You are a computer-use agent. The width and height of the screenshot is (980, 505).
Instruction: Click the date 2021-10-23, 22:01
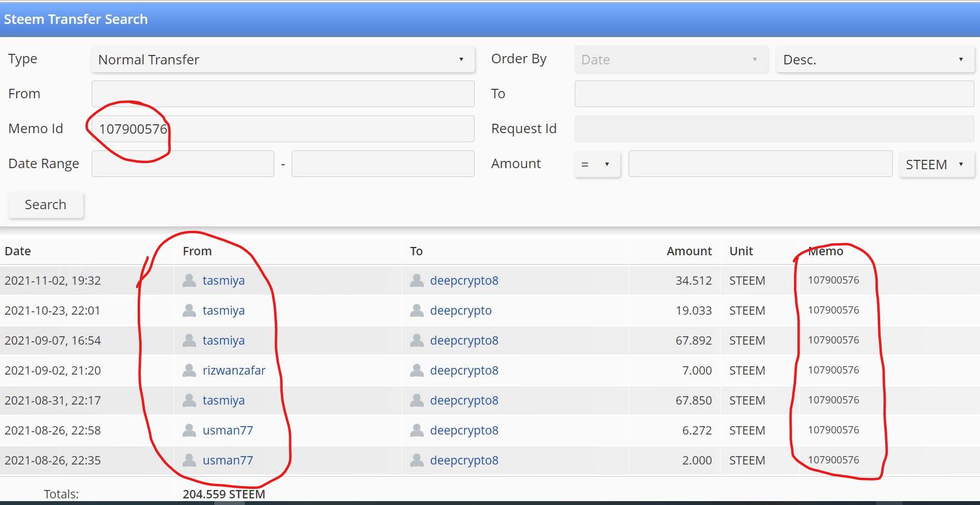[53, 310]
